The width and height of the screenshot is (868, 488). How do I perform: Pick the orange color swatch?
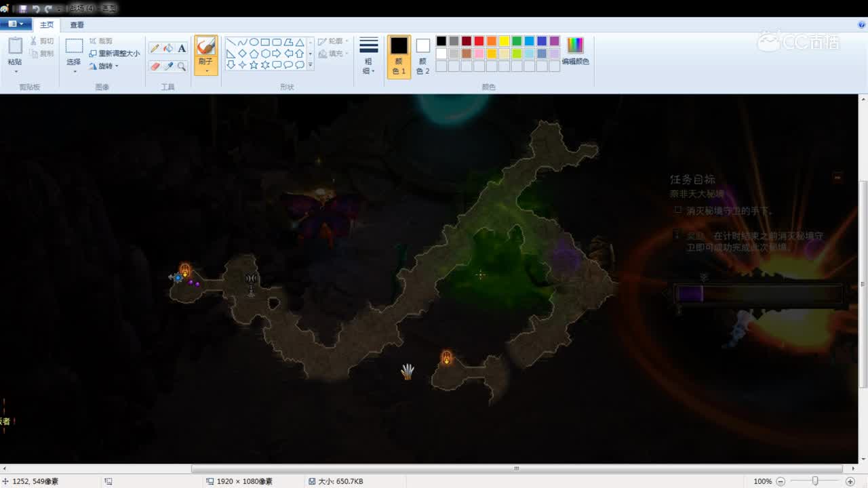pos(492,41)
